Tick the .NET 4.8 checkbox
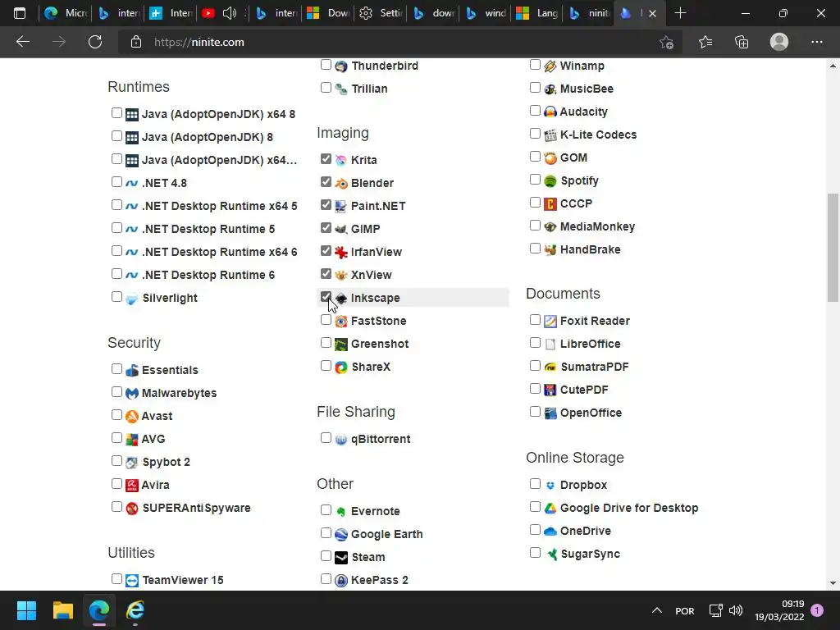The width and height of the screenshot is (840, 630). click(116, 181)
